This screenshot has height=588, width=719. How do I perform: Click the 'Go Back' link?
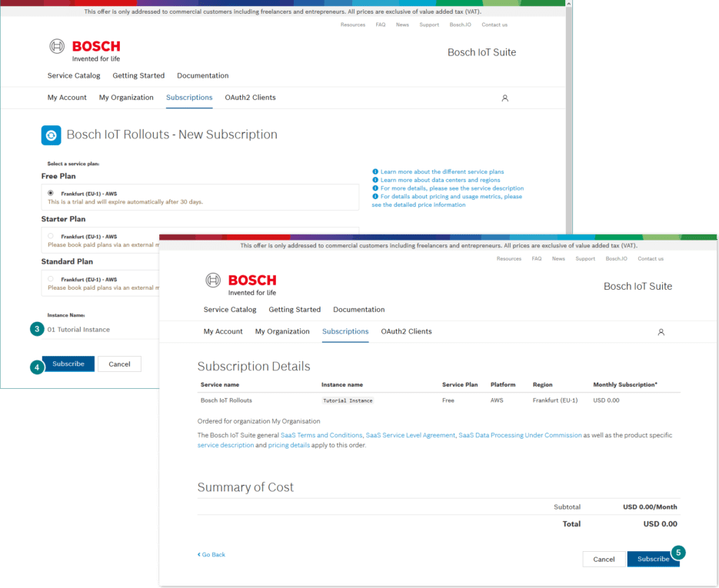point(211,554)
